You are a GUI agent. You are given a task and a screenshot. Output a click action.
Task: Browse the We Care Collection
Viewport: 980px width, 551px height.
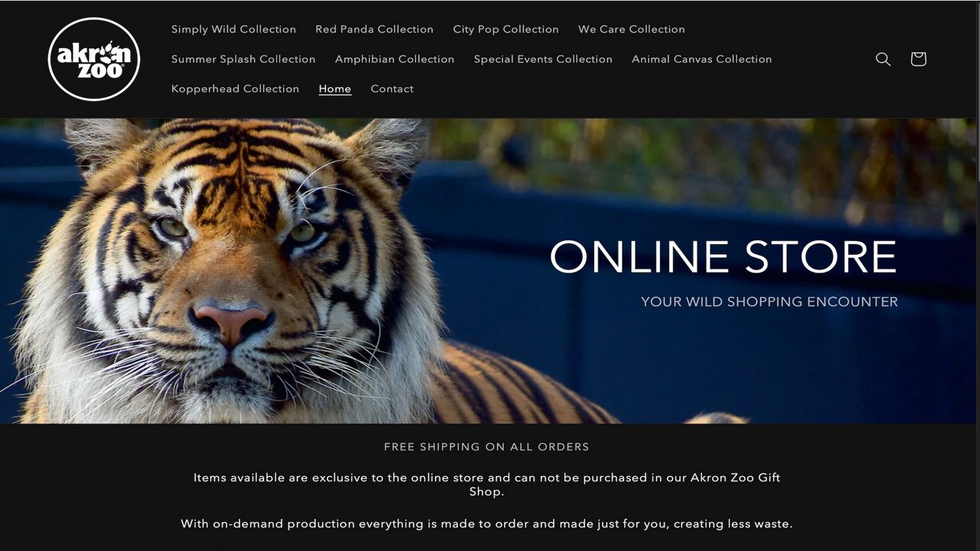[x=631, y=29]
